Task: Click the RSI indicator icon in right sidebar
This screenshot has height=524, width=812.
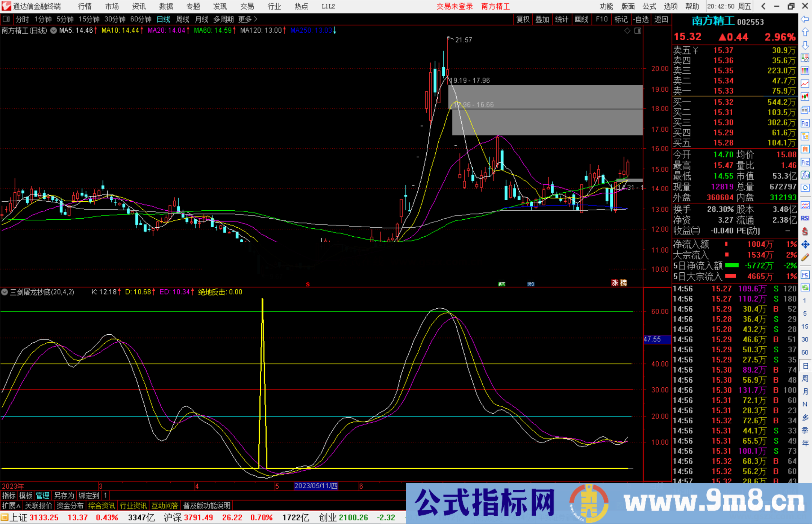Action: pos(805,218)
